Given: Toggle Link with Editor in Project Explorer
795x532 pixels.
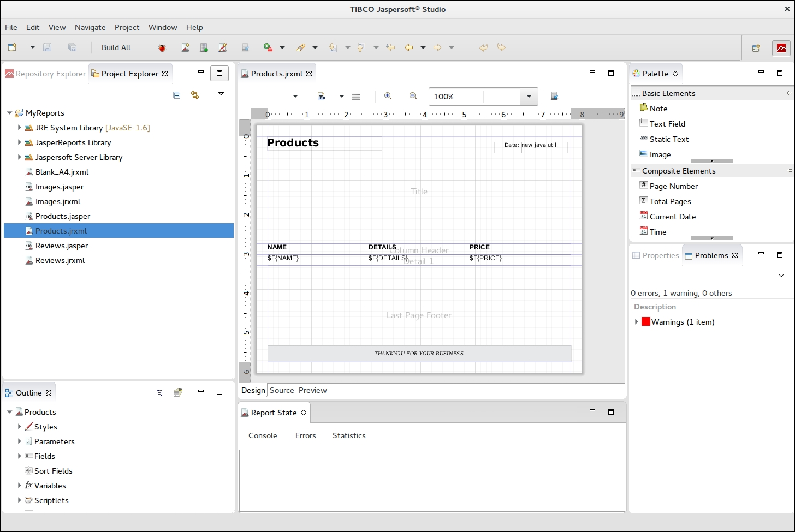Looking at the screenshot, I should 195,95.
